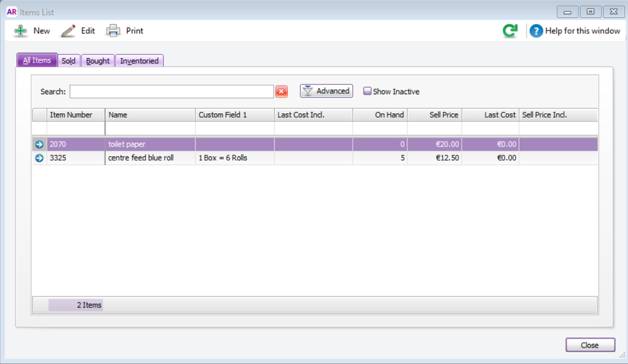This screenshot has height=364, width=628.
Task: Switch to the Bought tab
Action: [x=97, y=61]
